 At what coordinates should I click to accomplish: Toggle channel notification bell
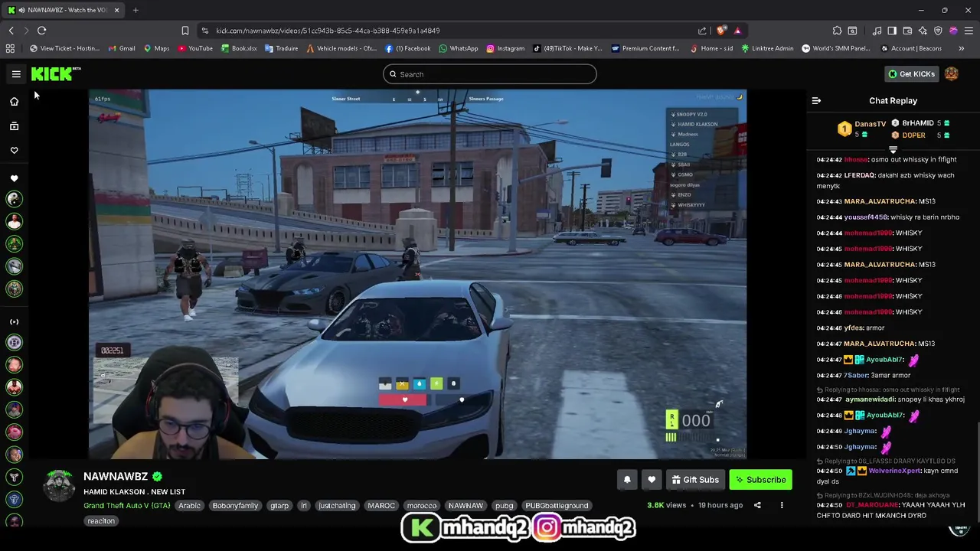pos(627,480)
